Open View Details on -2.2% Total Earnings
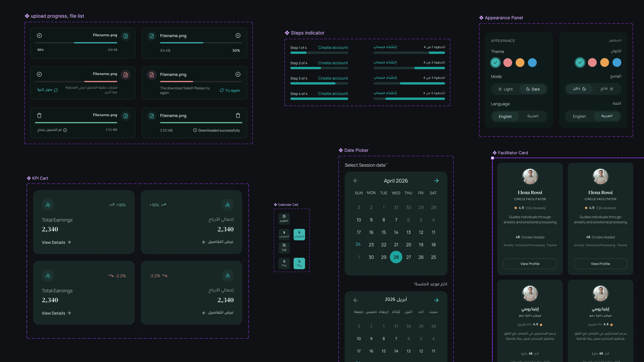 pos(56,313)
